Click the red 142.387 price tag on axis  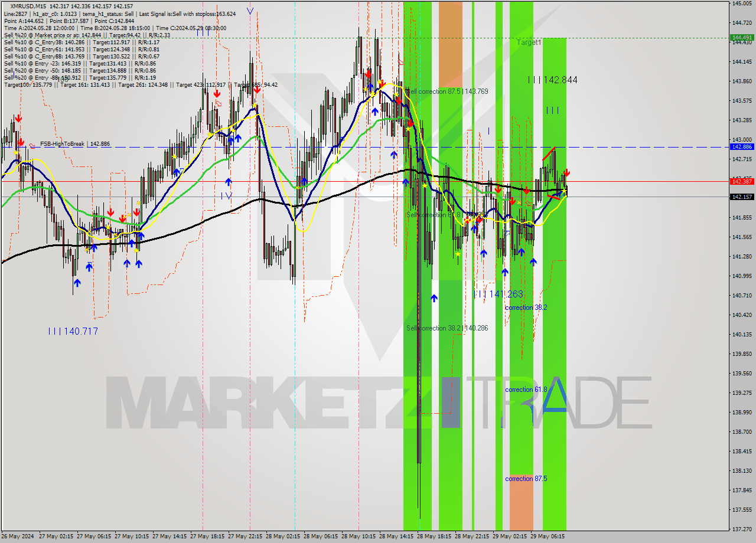[741, 181]
